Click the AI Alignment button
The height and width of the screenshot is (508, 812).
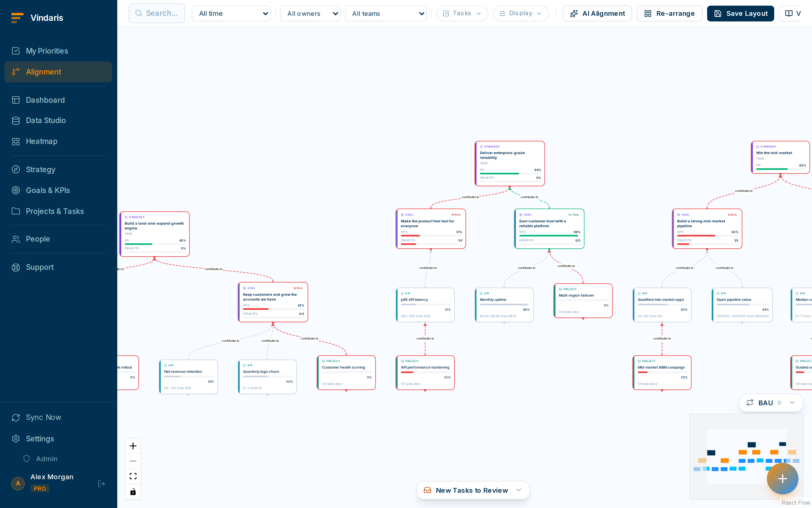pos(597,14)
